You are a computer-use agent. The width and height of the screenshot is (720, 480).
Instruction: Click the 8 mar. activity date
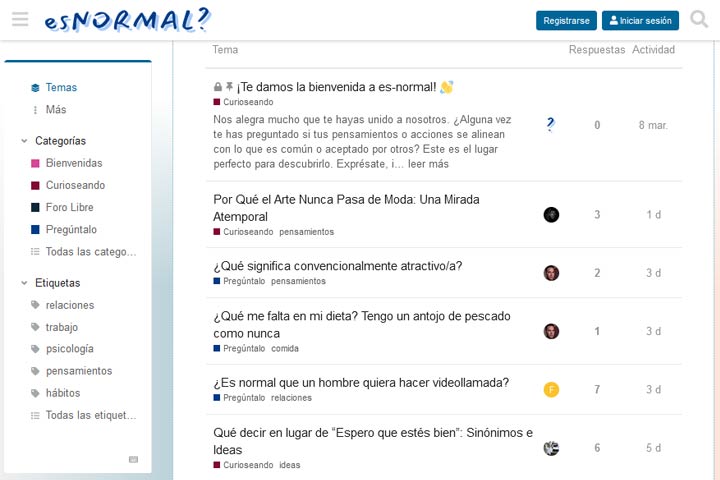point(653,125)
